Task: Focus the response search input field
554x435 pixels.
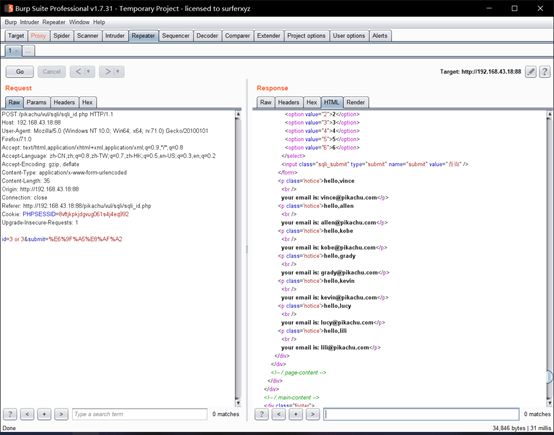Action: (x=421, y=414)
